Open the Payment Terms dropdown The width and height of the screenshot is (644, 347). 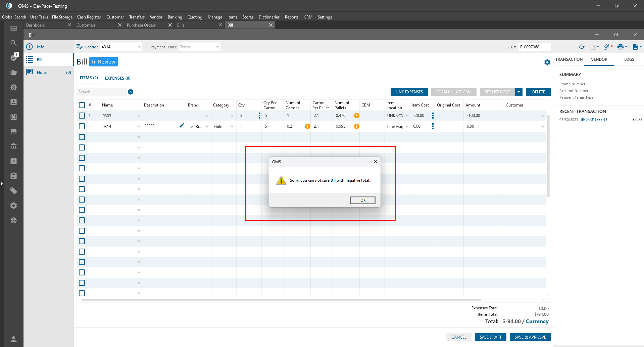tap(217, 47)
